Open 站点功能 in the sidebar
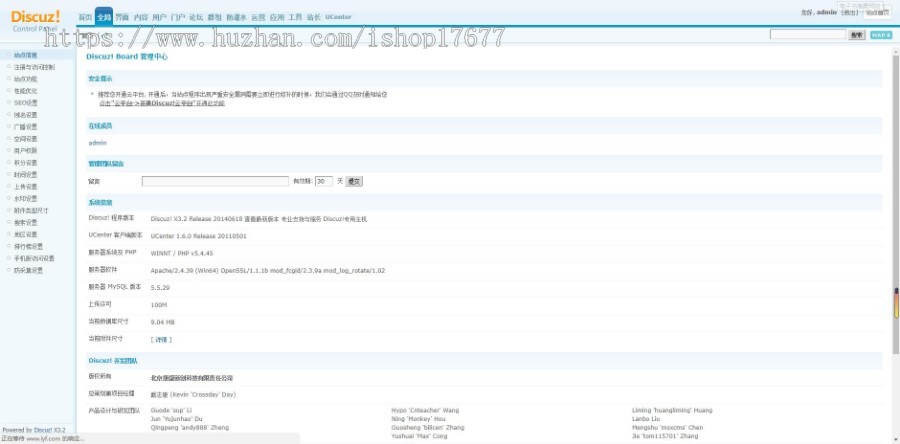 tap(26, 79)
